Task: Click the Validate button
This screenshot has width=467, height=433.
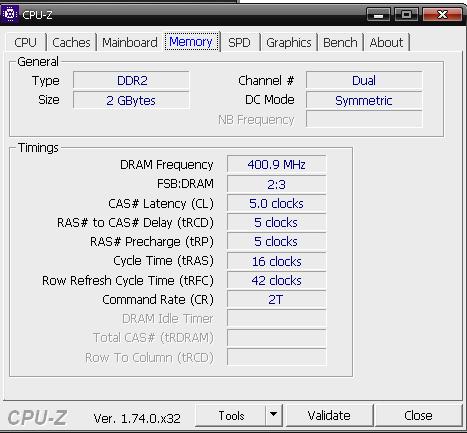Action: pos(329,415)
